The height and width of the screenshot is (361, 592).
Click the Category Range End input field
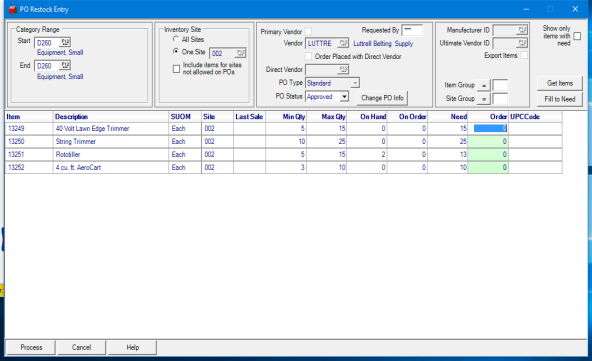point(47,66)
